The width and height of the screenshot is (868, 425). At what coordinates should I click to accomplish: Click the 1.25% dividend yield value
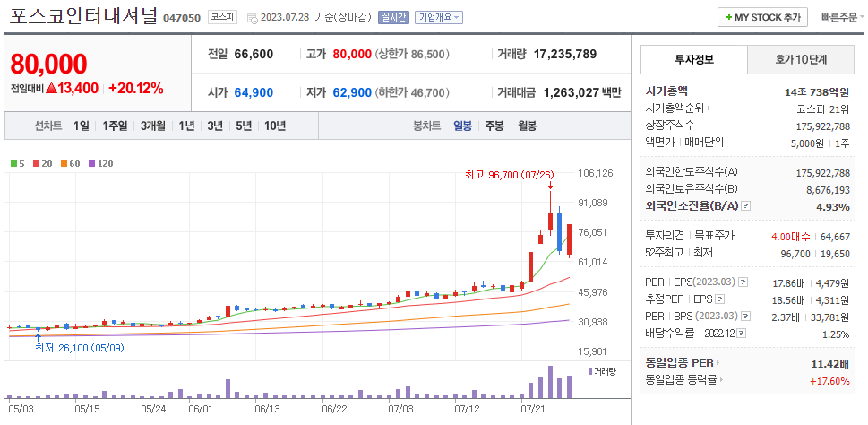(x=837, y=334)
